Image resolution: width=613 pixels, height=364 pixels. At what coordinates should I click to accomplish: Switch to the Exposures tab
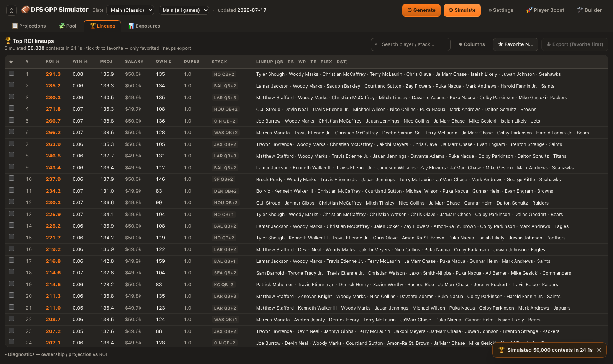pyautogui.click(x=144, y=26)
